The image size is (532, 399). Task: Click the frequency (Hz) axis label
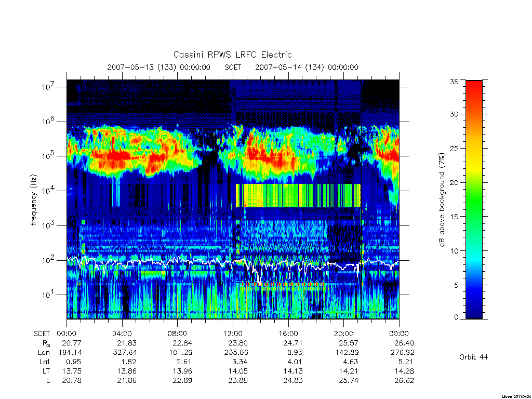pyautogui.click(x=33, y=200)
